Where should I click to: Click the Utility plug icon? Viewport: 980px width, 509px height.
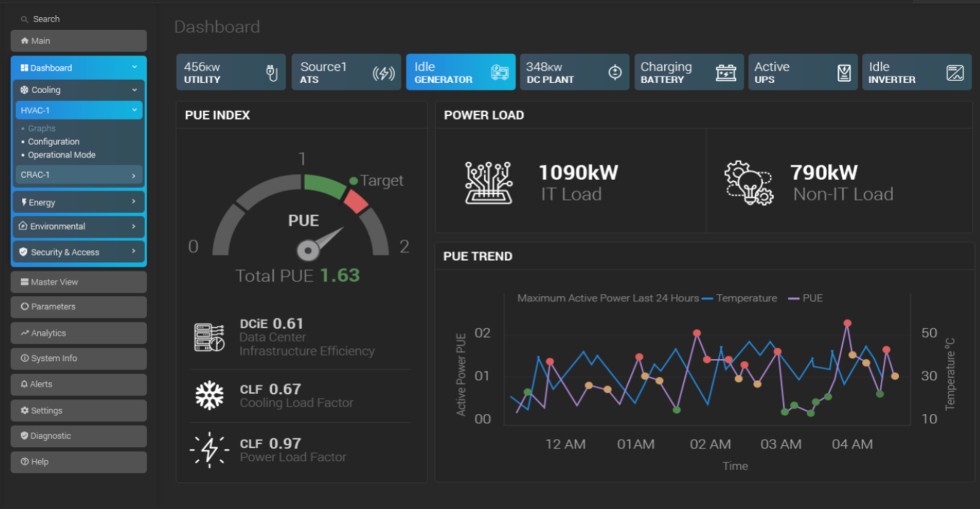271,72
